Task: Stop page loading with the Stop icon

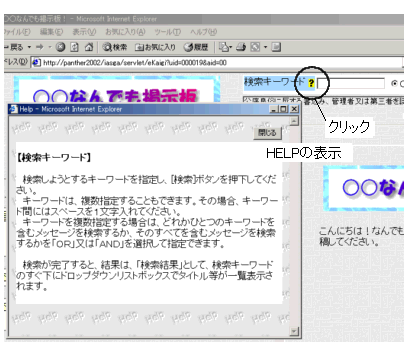Action: tap(60, 47)
